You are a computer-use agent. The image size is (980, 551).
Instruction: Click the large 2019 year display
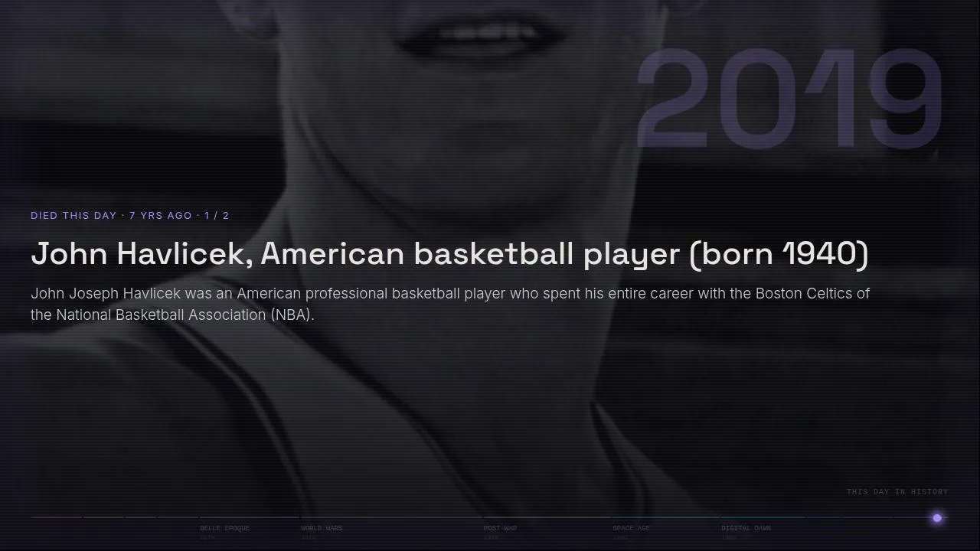coord(789,98)
